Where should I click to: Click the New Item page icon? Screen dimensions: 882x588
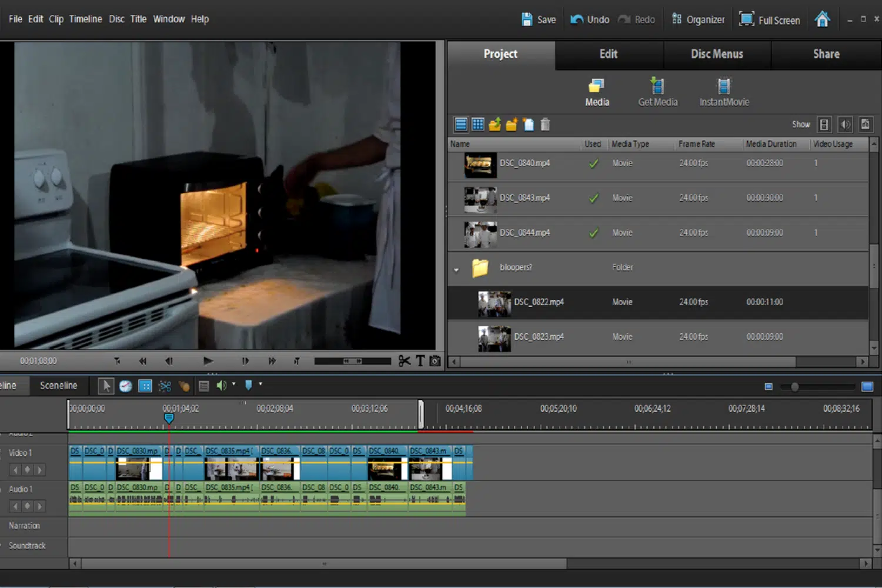click(x=529, y=124)
